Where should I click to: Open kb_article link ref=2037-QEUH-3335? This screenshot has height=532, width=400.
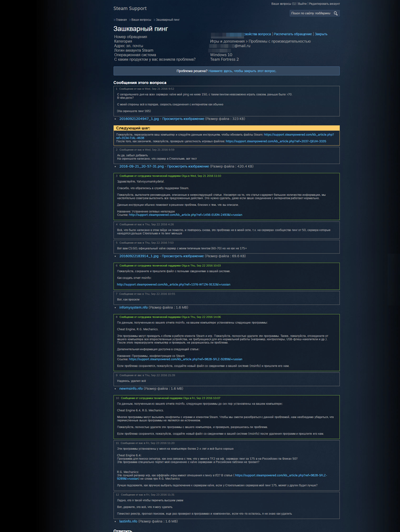click(276, 141)
